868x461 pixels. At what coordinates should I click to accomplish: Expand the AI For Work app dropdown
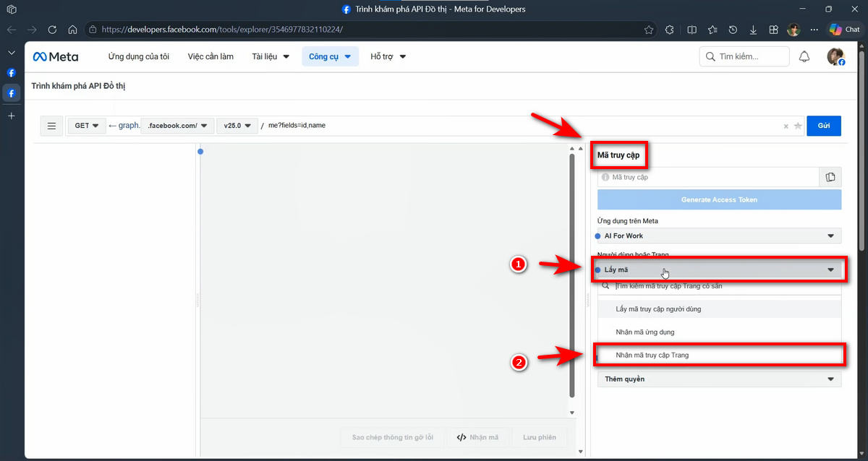point(719,236)
